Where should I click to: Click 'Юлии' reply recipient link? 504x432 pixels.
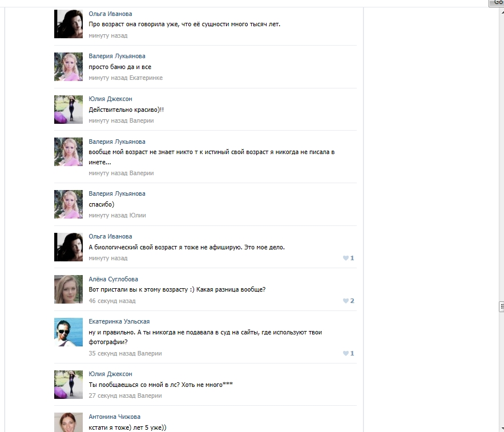click(x=138, y=215)
